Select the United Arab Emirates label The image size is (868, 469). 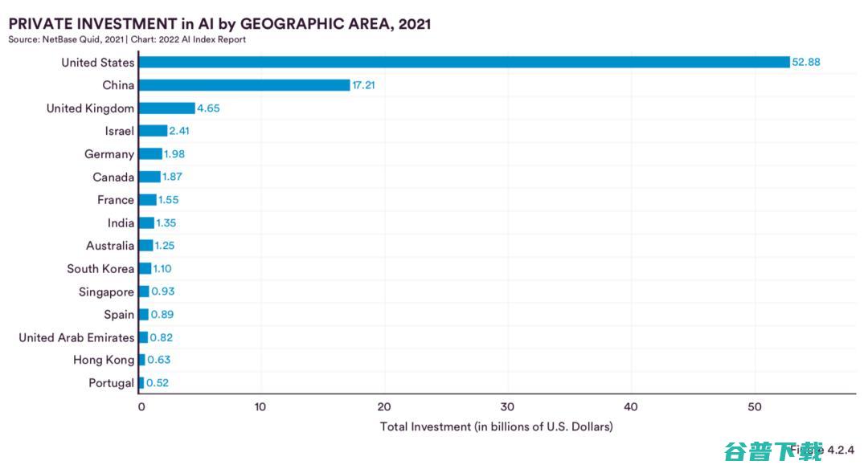click(76, 337)
